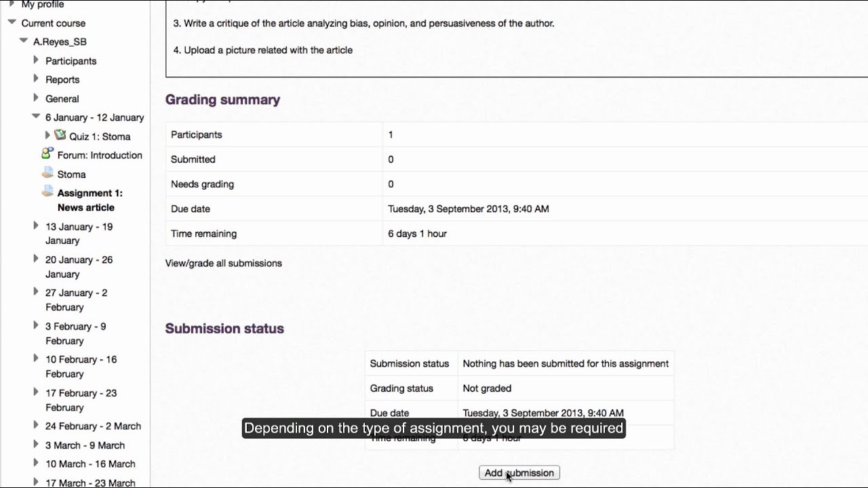Expand the 3 March - 9 March section
868x488 pixels.
click(36, 445)
